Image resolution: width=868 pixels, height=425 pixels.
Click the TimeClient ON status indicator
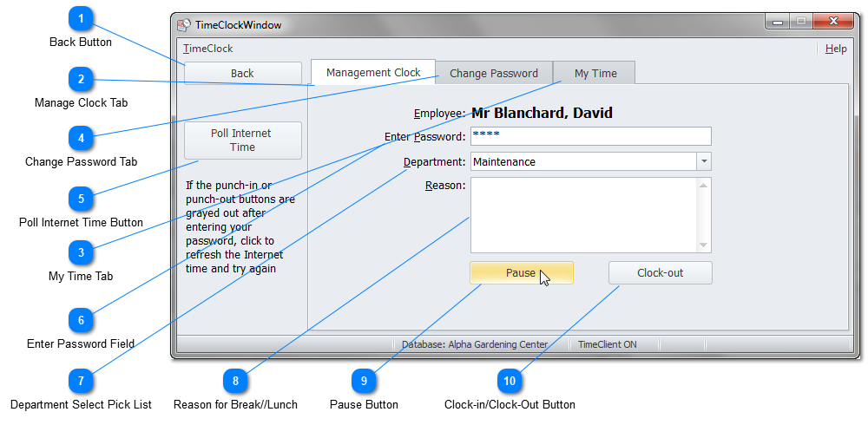tap(608, 344)
